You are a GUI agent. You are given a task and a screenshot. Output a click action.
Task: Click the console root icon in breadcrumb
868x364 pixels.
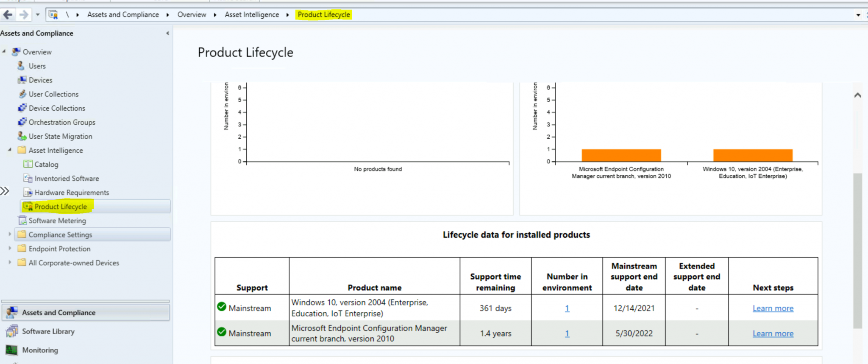pyautogui.click(x=53, y=15)
